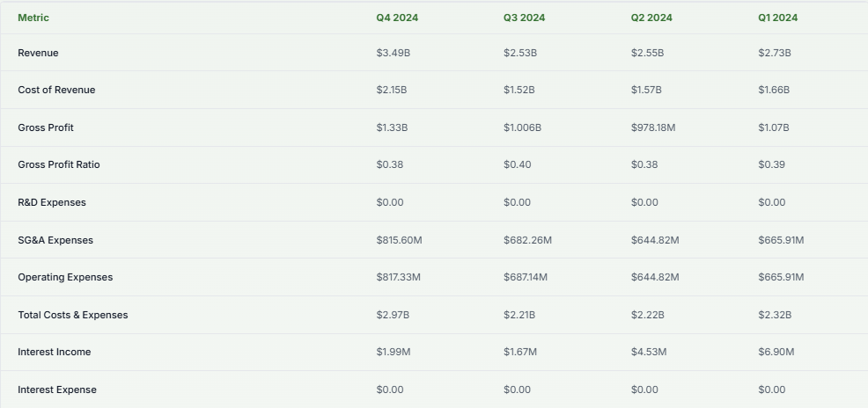Image resolution: width=868 pixels, height=408 pixels.
Task: Click the Metric column header
Action: coord(33,18)
